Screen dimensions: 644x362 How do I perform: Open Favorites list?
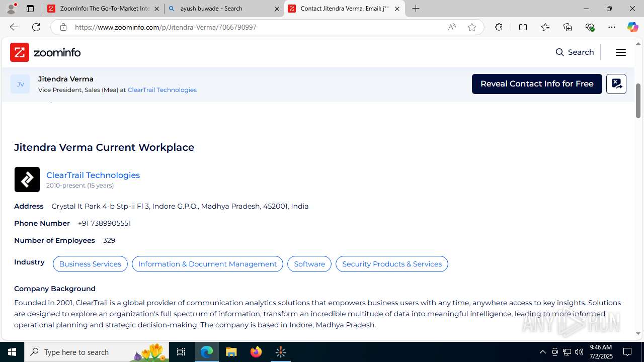[545, 27]
